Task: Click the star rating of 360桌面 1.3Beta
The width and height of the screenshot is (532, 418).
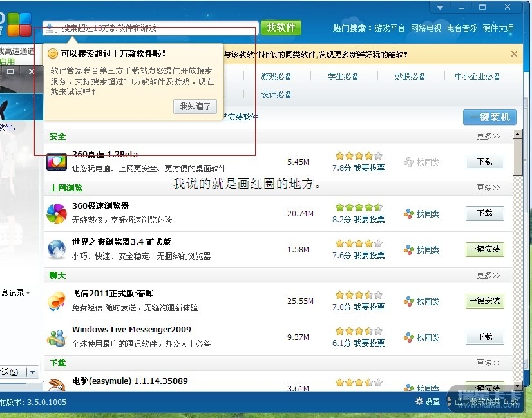Action: 359,156
